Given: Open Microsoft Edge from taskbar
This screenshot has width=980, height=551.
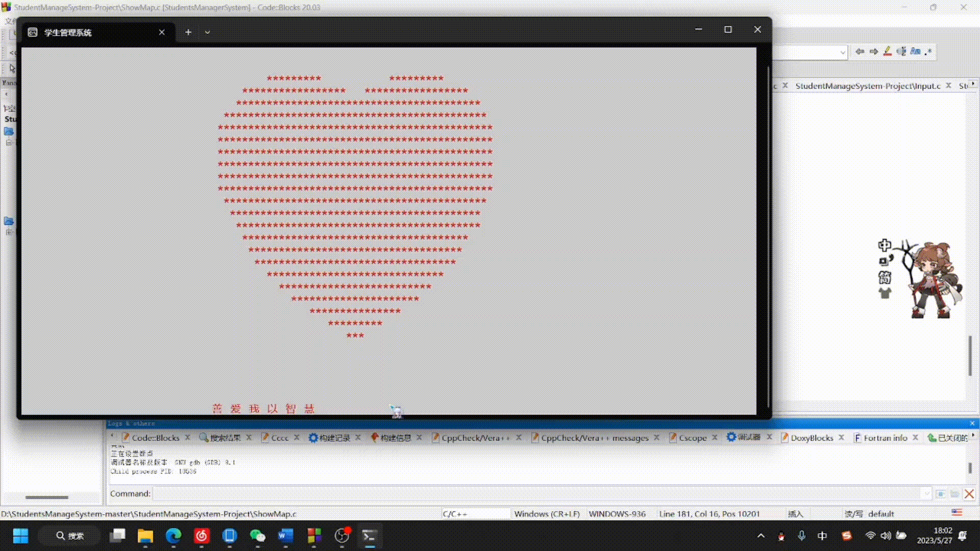Looking at the screenshot, I should [174, 536].
